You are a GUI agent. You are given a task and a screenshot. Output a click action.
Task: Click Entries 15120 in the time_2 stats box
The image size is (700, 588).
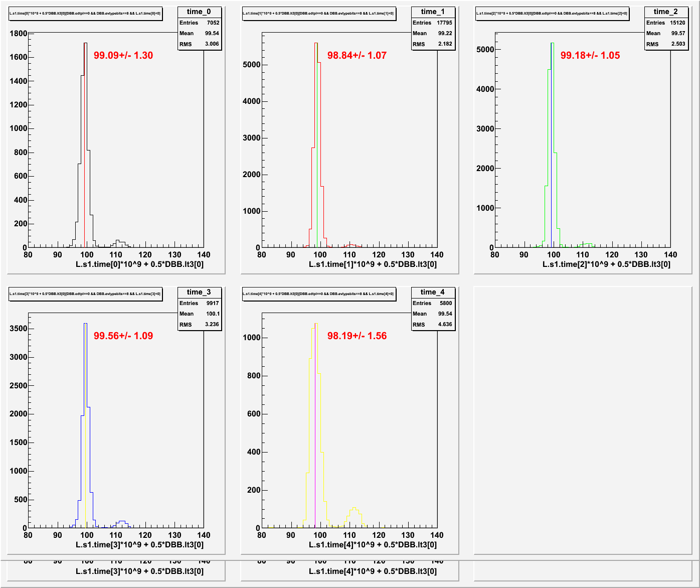pos(666,23)
